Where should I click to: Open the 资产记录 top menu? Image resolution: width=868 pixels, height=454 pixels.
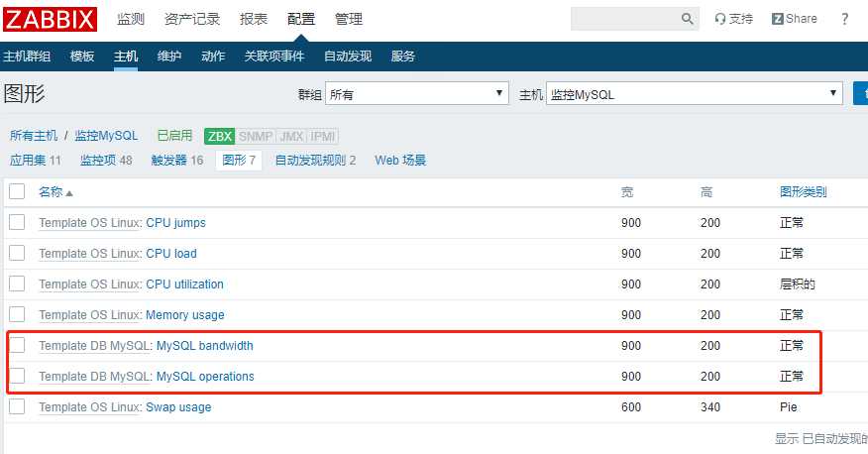[x=192, y=20]
